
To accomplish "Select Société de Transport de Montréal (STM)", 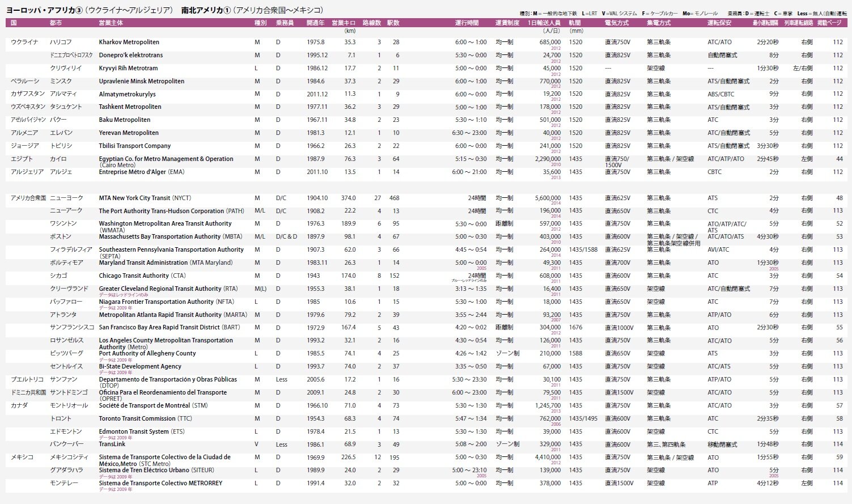I will [x=154, y=405].
